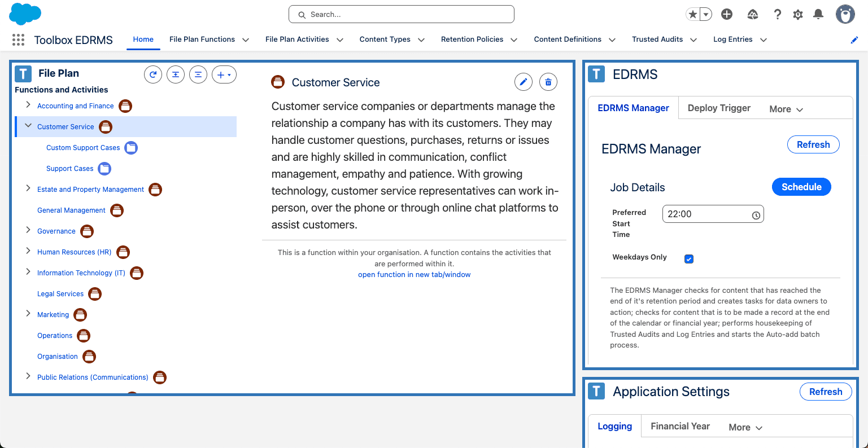
Task: Expand the Human Resources (HR) node
Action: pyautogui.click(x=28, y=251)
